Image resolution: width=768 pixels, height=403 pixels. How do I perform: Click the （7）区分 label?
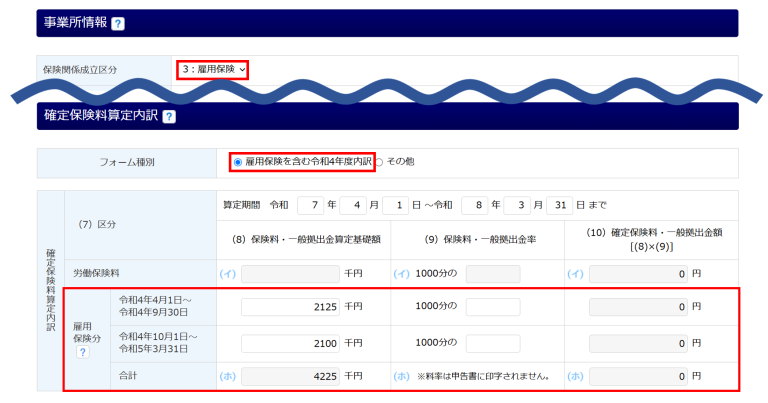(97, 224)
